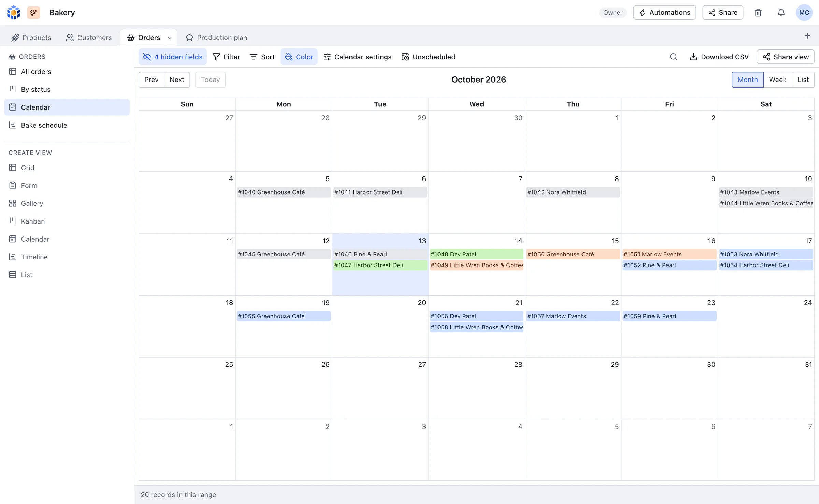This screenshot has height=504, width=819.
Task: Open the trash icon in the header
Action: (758, 13)
